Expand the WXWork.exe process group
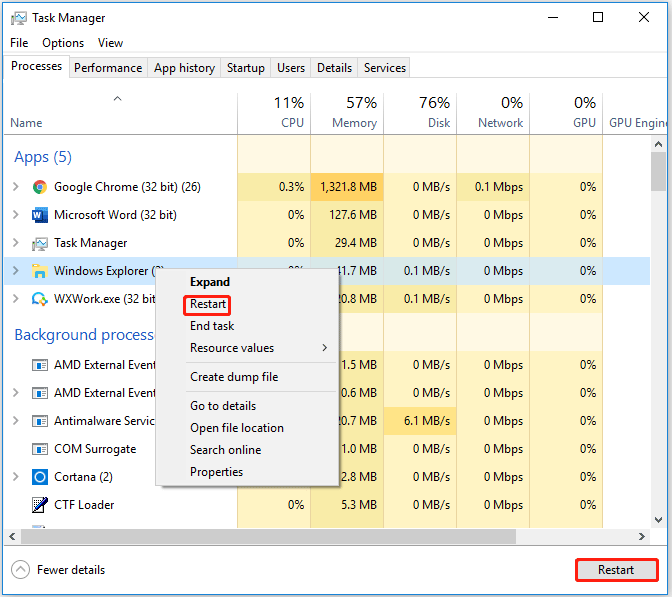This screenshot has height=597, width=672. [x=16, y=299]
